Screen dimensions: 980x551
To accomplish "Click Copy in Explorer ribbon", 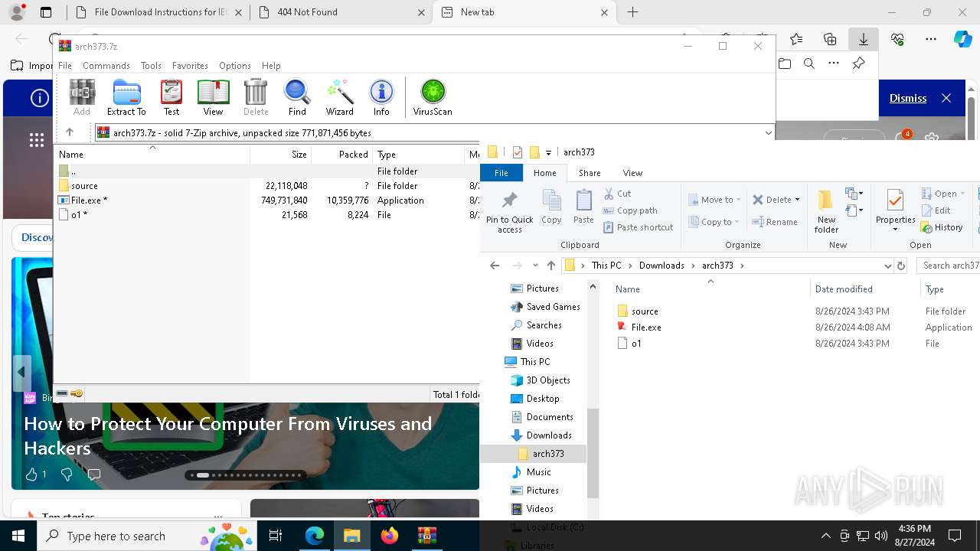I will [551, 207].
